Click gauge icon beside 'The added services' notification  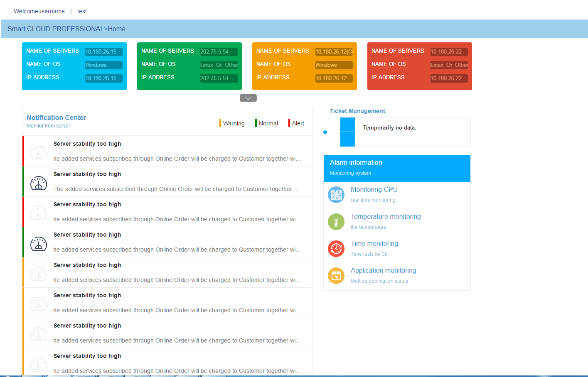(x=39, y=184)
